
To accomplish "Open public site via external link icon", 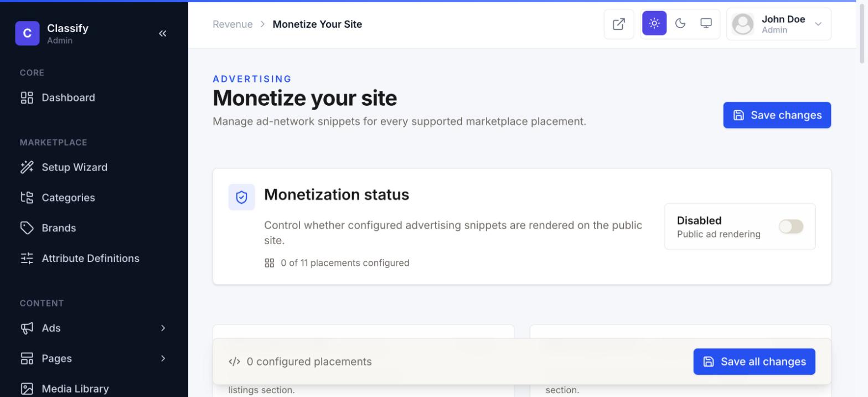I will 619,24.
